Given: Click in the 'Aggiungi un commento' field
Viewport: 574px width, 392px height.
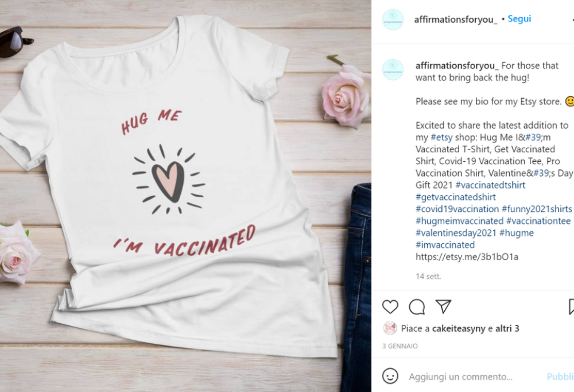Looking at the screenshot, I should [471, 377].
